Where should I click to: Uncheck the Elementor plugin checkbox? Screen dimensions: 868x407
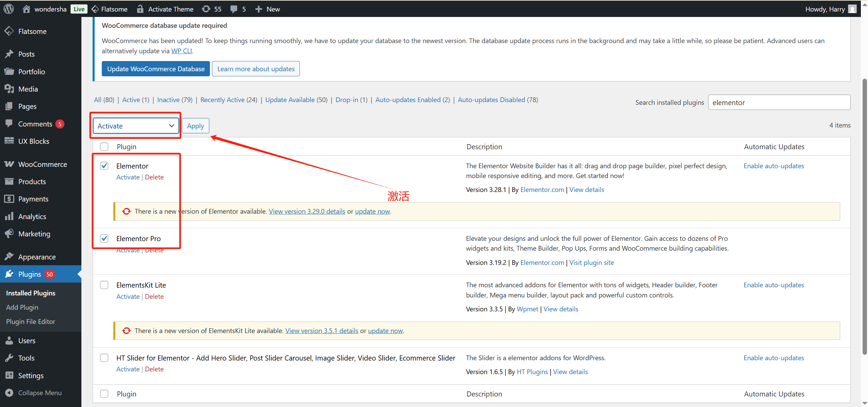[104, 166]
